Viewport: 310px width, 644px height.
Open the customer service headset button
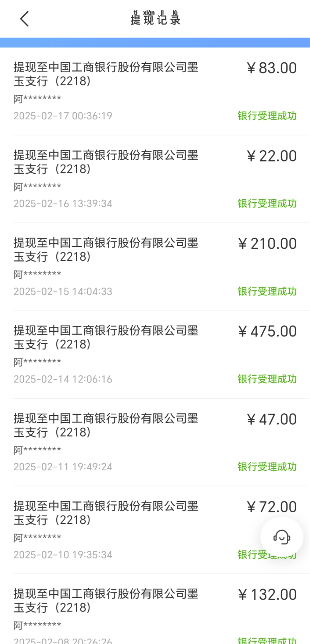click(x=282, y=537)
